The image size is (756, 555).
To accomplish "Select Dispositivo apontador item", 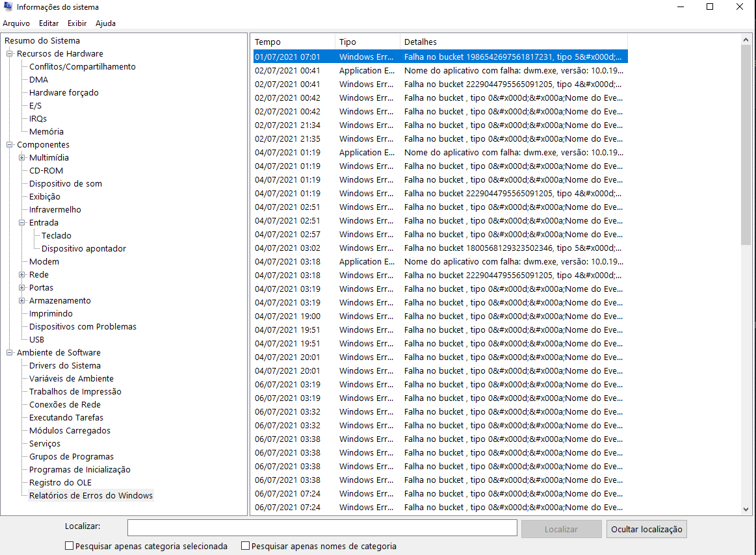I will tap(84, 249).
